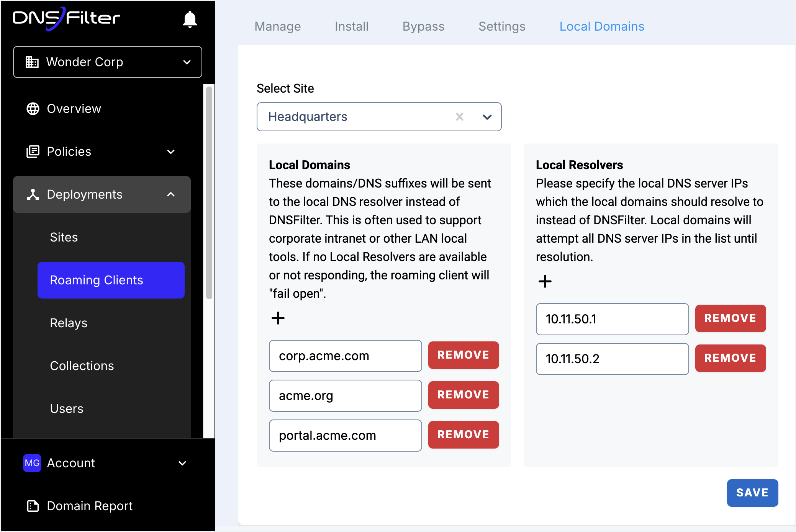Clear the Headquarters site selection
The height and width of the screenshot is (532, 796).
[x=460, y=117]
